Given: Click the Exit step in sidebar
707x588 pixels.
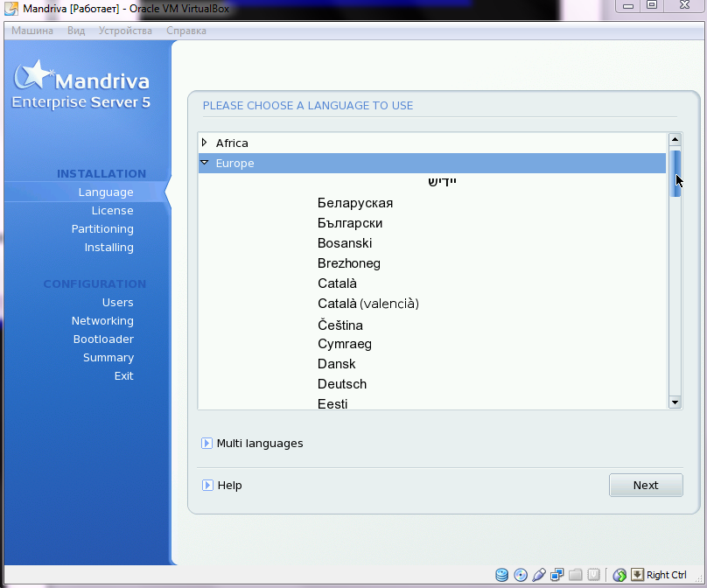Looking at the screenshot, I should pos(123,376).
